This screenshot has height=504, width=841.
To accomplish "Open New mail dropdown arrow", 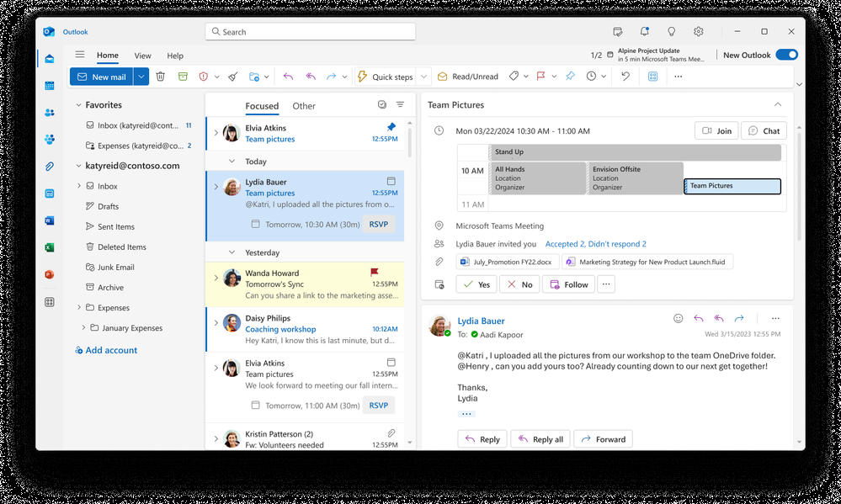I will pos(141,77).
